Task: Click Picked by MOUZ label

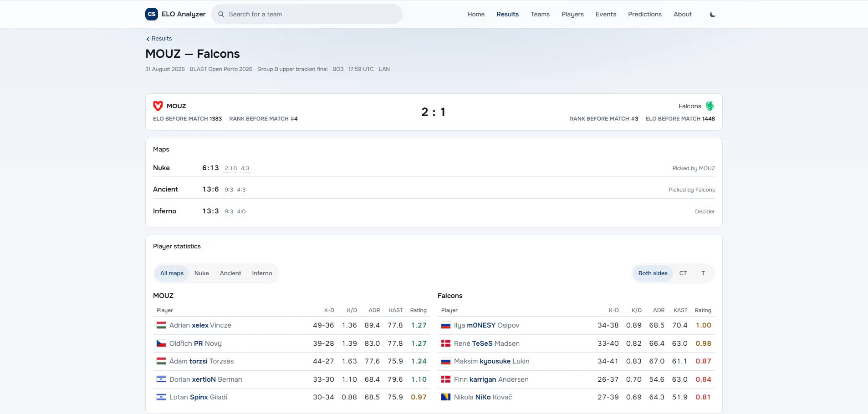Action: pyautogui.click(x=694, y=168)
